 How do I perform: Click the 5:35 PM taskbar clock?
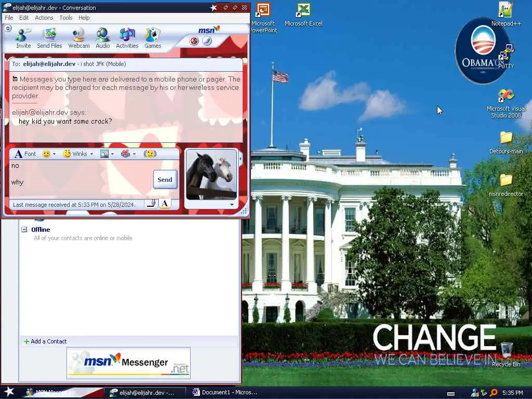(513, 393)
